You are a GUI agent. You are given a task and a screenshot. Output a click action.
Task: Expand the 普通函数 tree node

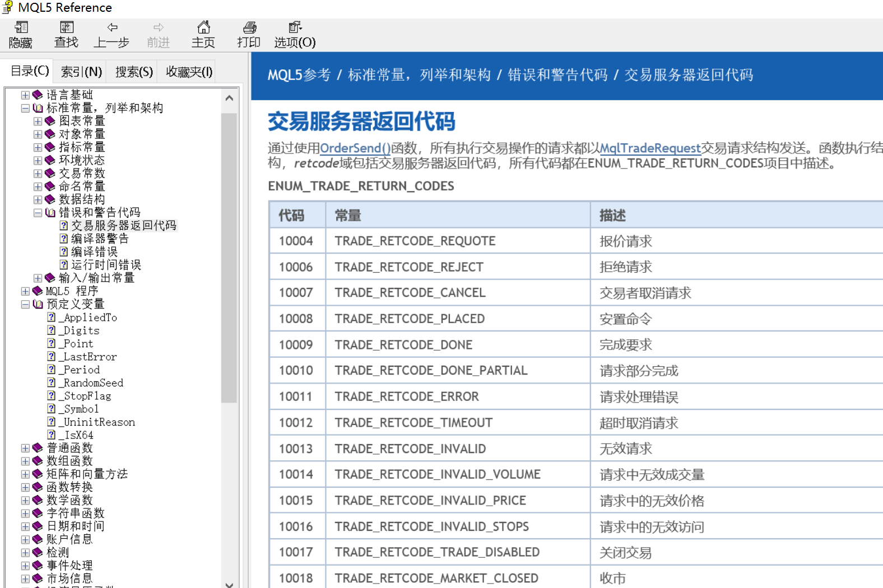point(25,448)
